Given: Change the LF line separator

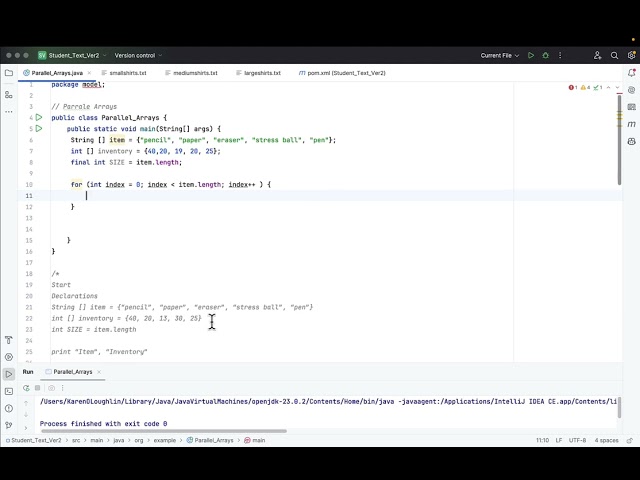Looking at the screenshot, I should (559, 440).
